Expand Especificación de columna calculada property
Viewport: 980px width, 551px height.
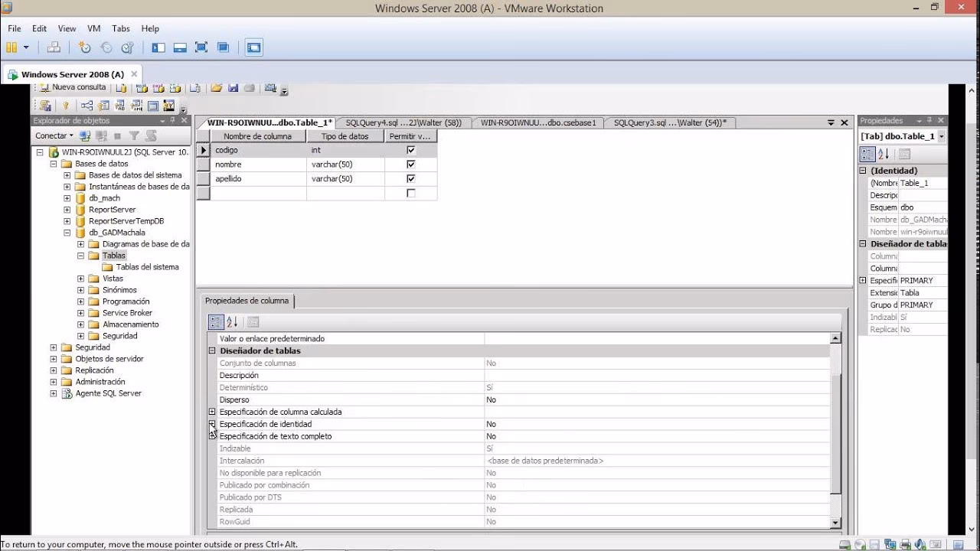click(x=212, y=412)
